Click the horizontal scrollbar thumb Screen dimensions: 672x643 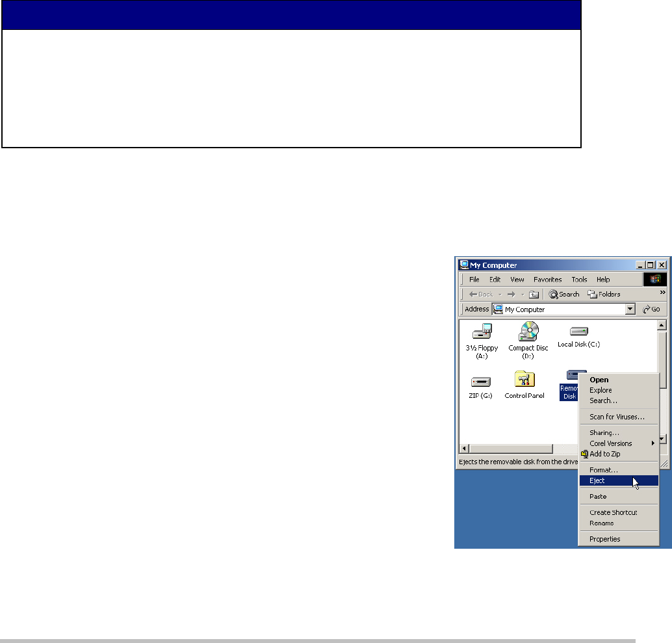[511, 449]
